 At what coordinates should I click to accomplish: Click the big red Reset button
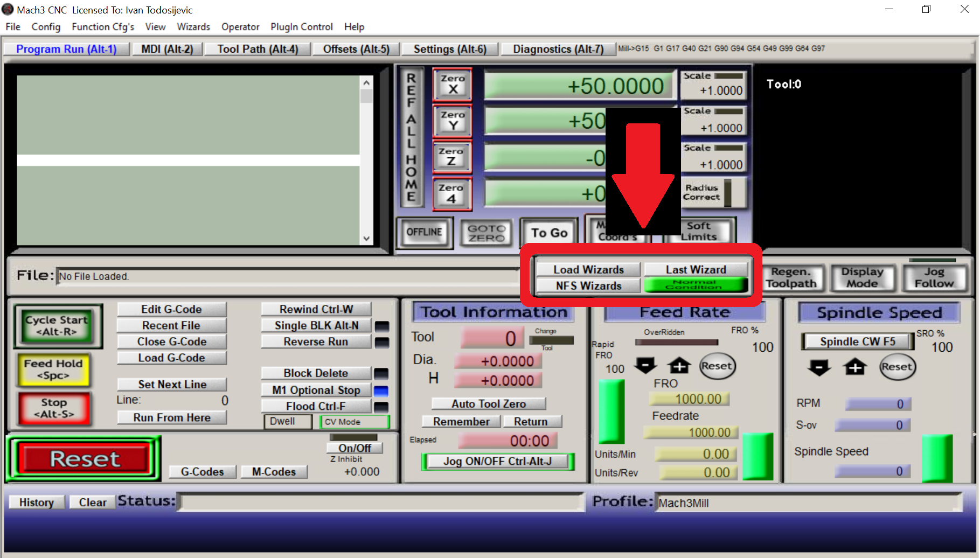click(84, 459)
